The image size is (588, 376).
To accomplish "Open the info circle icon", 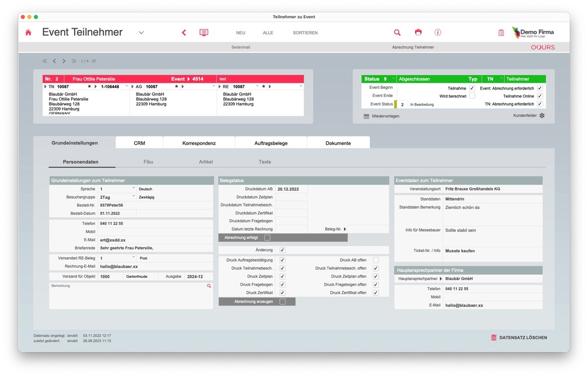I will [437, 33].
